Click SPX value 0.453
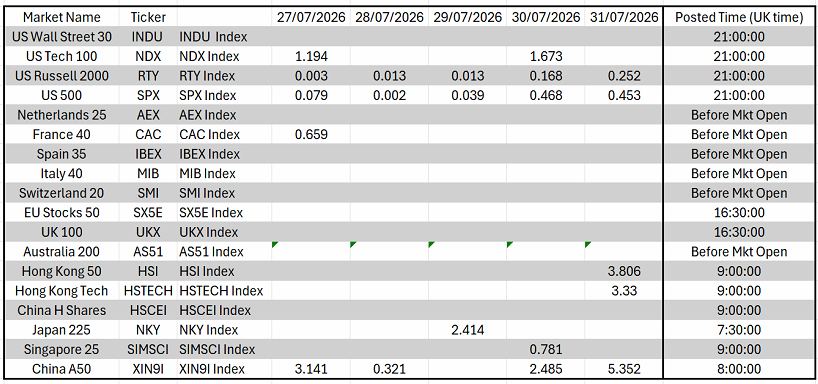 (624, 95)
